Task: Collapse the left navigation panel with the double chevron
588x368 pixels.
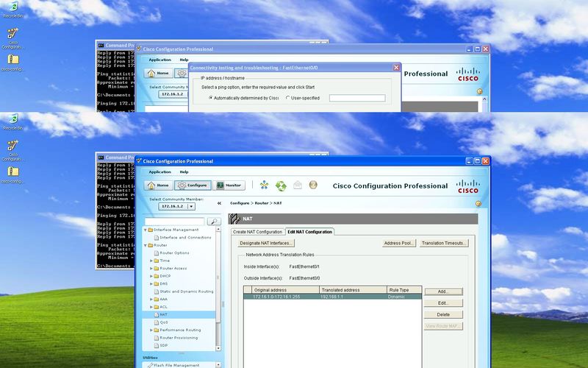Action: click(218, 202)
